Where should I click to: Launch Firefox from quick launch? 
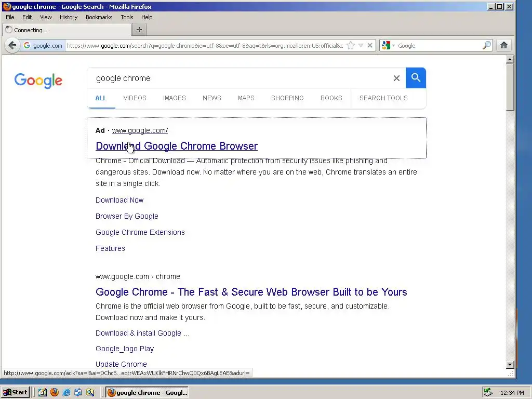(54, 392)
